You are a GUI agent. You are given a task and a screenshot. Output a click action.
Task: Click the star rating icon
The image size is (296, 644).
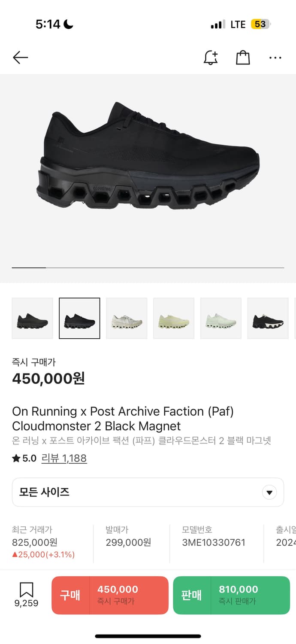point(15,458)
